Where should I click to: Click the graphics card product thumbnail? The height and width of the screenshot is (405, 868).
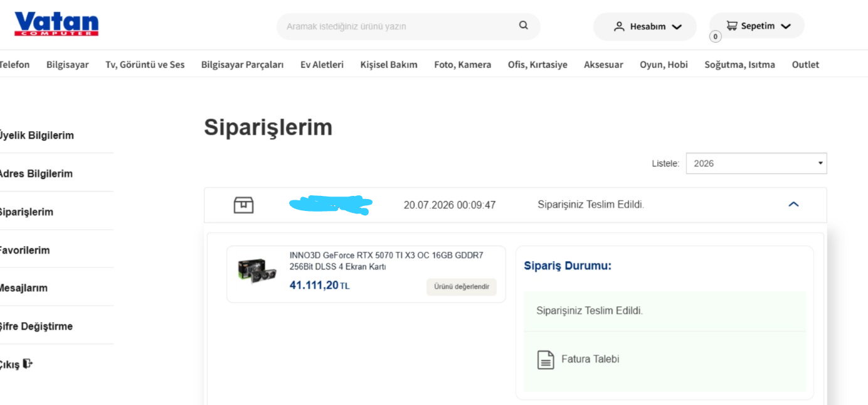(x=257, y=271)
